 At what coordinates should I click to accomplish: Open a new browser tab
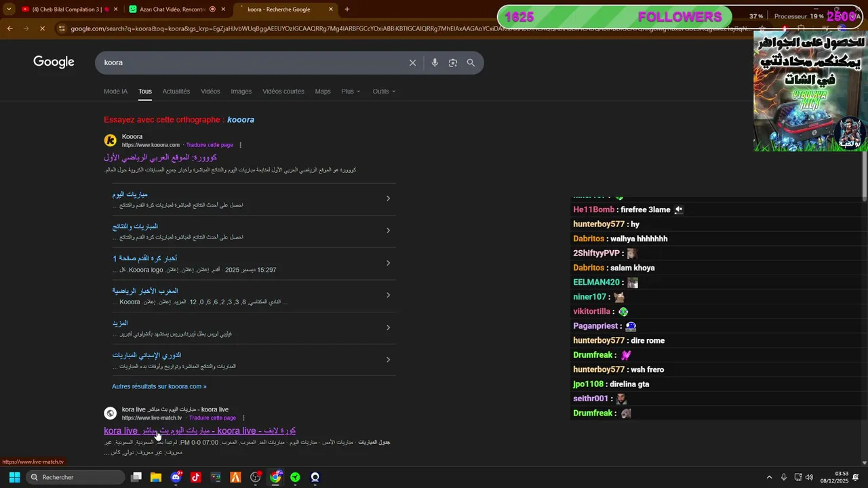(x=347, y=9)
